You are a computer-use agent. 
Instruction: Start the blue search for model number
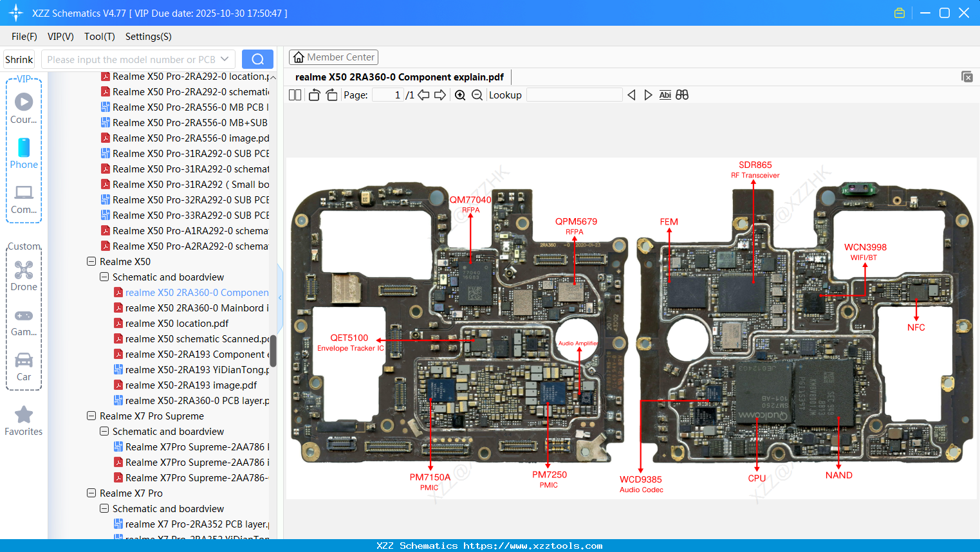[x=257, y=59]
